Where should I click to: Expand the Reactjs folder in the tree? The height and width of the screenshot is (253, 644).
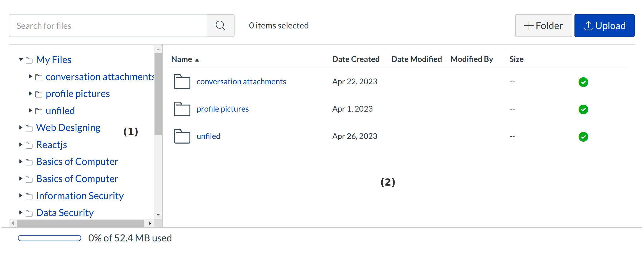click(x=21, y=145)
